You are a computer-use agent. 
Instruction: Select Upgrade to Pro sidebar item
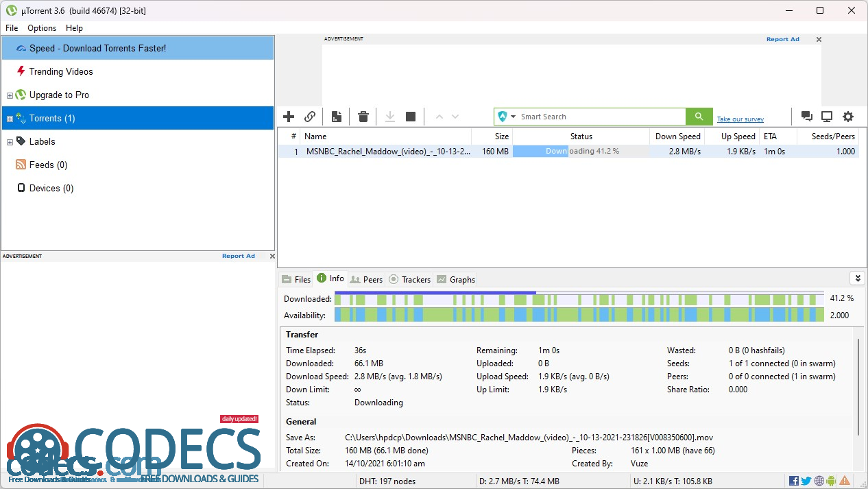138,95
